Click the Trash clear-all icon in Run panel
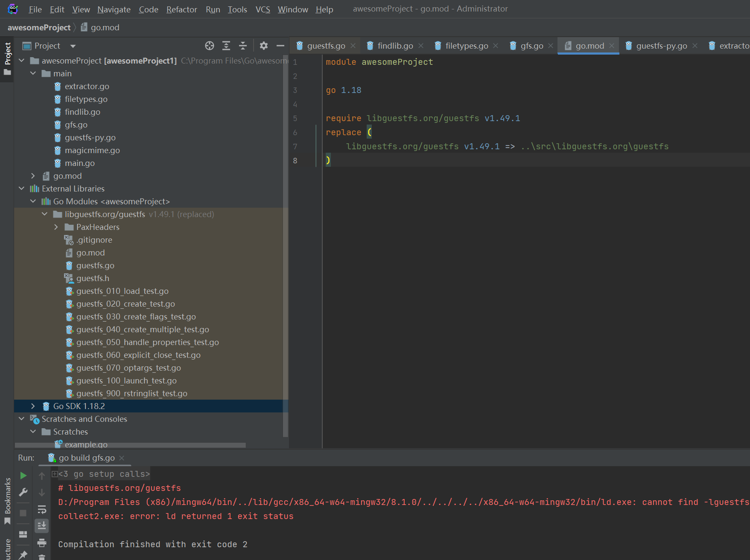Viewport: 750px width, 560px height. 42,557
